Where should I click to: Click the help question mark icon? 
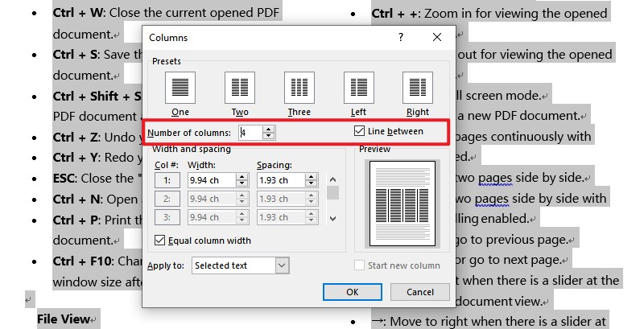click(x=401, y=37)
